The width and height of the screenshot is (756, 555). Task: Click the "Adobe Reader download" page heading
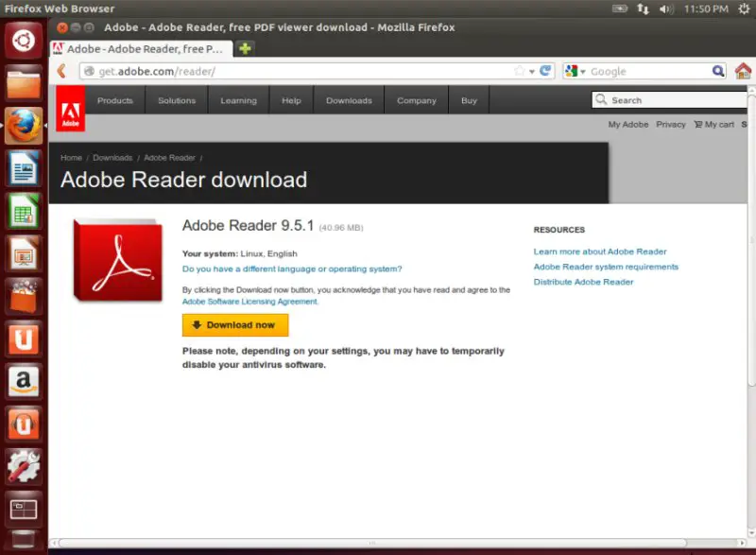tap(183, 180)
